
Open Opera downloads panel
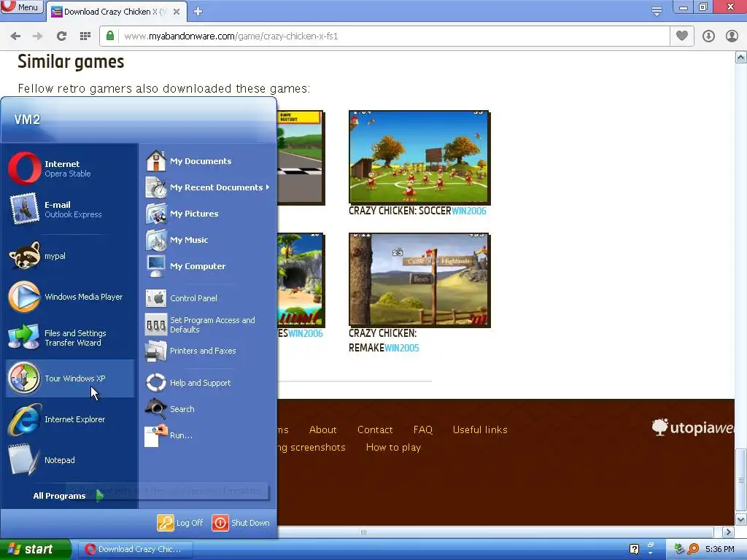(708, 36)
